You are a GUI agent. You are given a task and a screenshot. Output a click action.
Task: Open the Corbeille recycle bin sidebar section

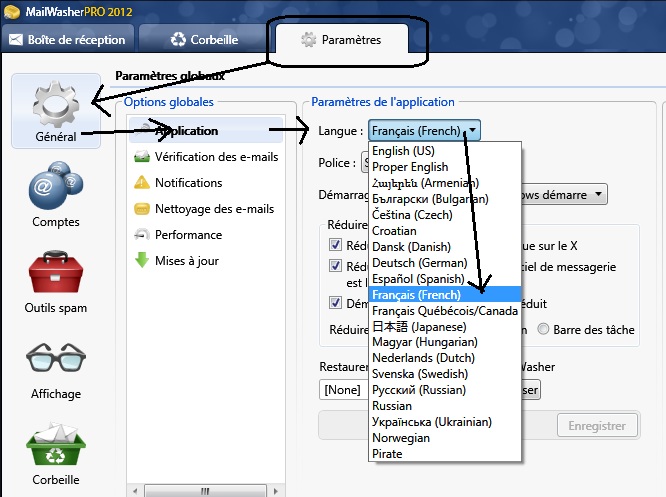pos(56,454)
